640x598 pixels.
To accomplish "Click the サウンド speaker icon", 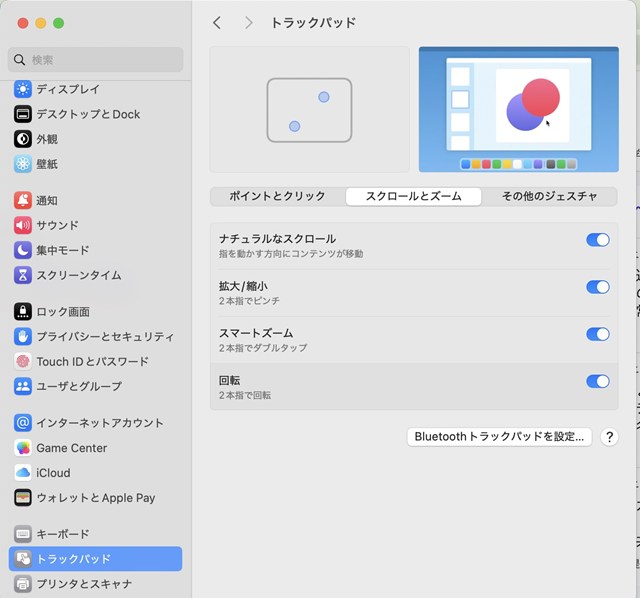I will 23,225.
